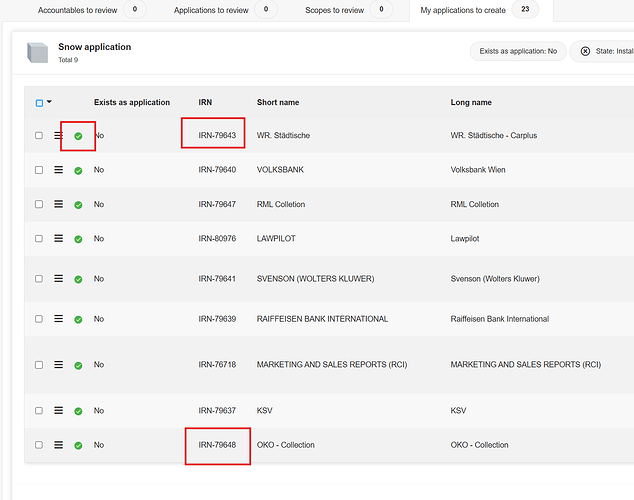Click green status check on LAWPILOT row

(x=78, y=239)
